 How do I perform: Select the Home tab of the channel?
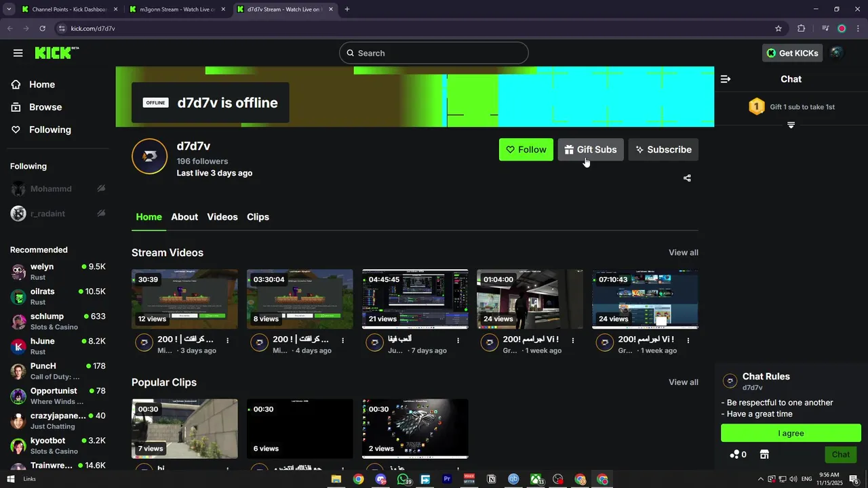[149, 217]
